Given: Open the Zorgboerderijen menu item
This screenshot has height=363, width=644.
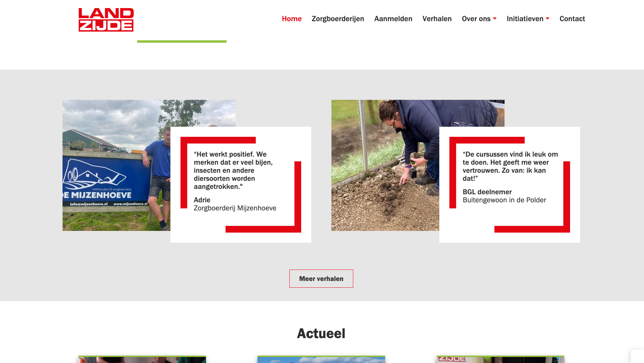Looking at the screenshot, I should 337,18.
